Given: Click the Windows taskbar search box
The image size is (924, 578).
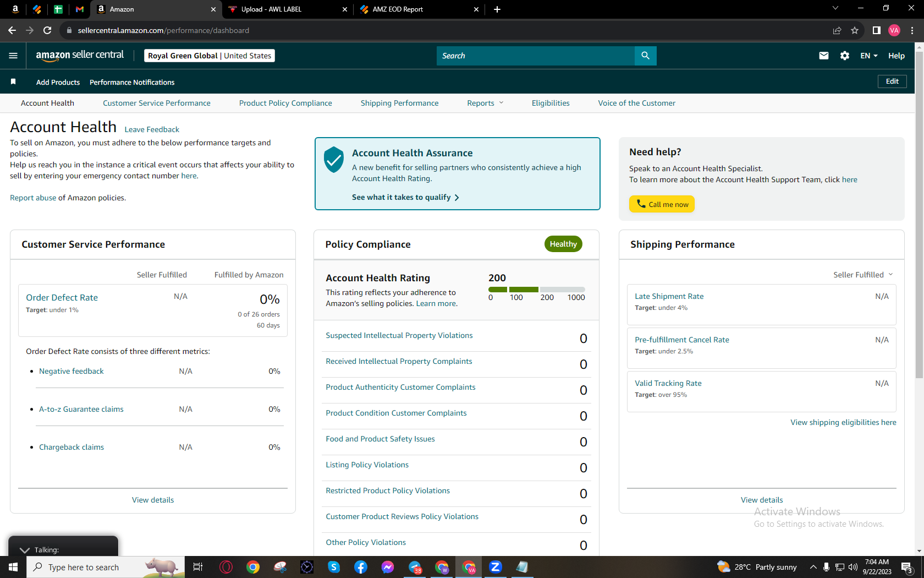Looking at the screenshot, I should pos(105,567).
